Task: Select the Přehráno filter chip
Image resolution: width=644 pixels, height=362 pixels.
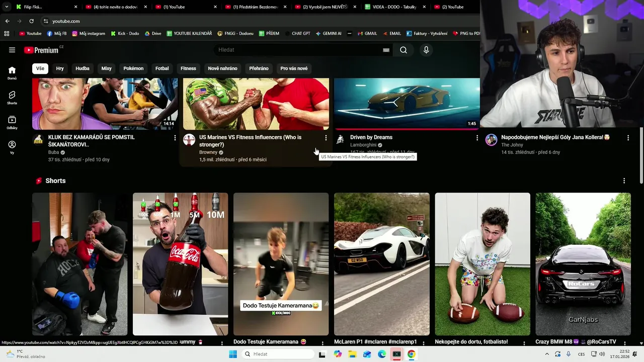Action: pos(259,68)
